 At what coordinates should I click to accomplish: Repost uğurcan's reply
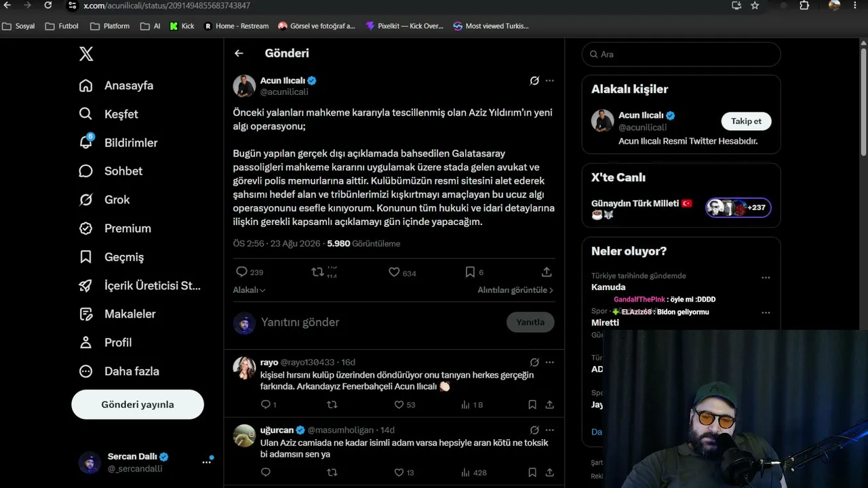(x=332, y=472)
